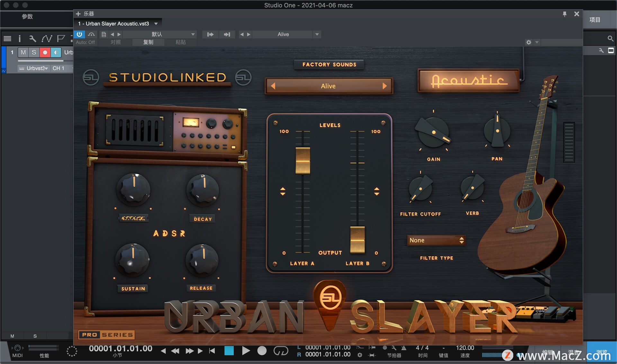Open the Urbvst3 instrument output dropdown

[33, 68]
